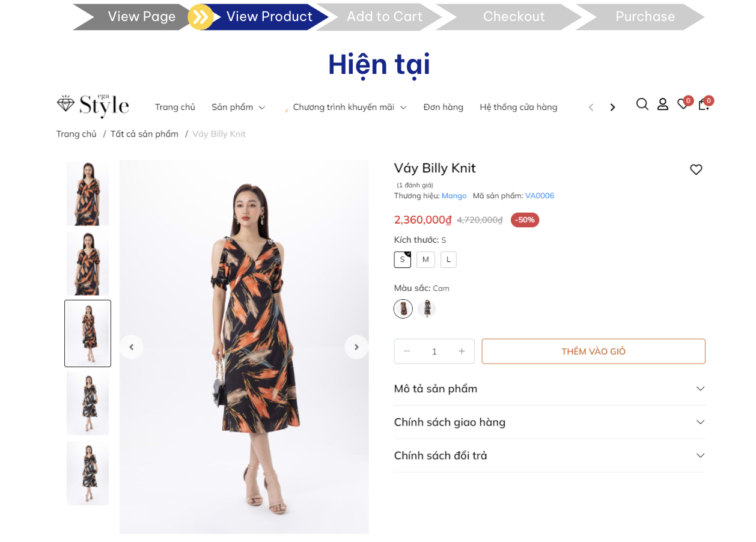Show previous product image with left arrow
The height and width of the screenshot is (542, 756).
(x=131, y=347)
